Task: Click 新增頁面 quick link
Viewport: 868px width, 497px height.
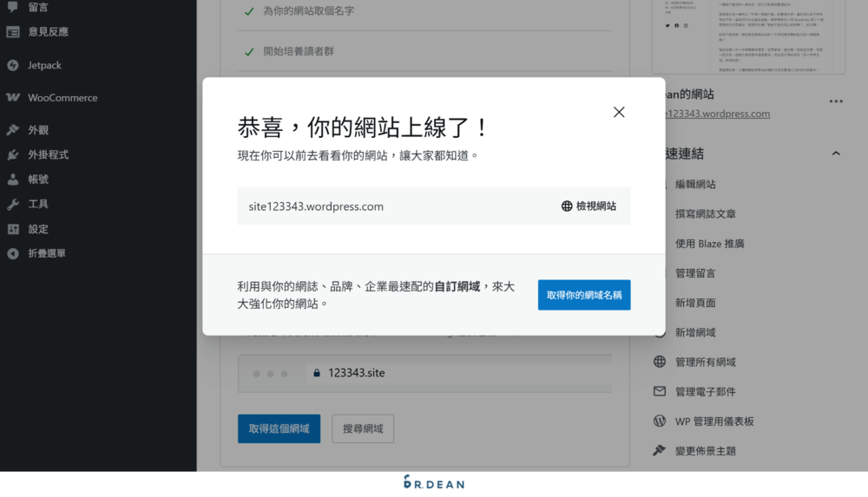Action: pyautogui.click(x=695, y=303)
